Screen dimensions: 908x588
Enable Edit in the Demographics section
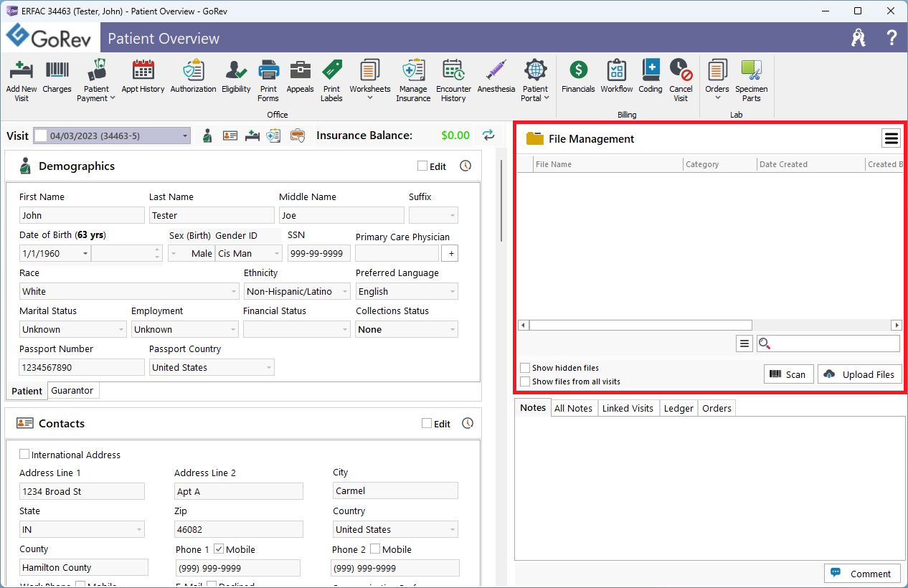(422, 166)
